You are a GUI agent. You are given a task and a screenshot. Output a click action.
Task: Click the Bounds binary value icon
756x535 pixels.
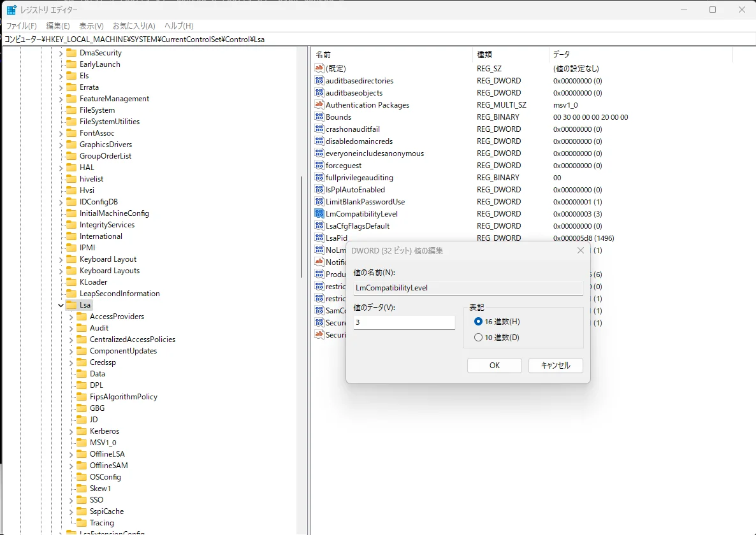click(x=319, y=117)
